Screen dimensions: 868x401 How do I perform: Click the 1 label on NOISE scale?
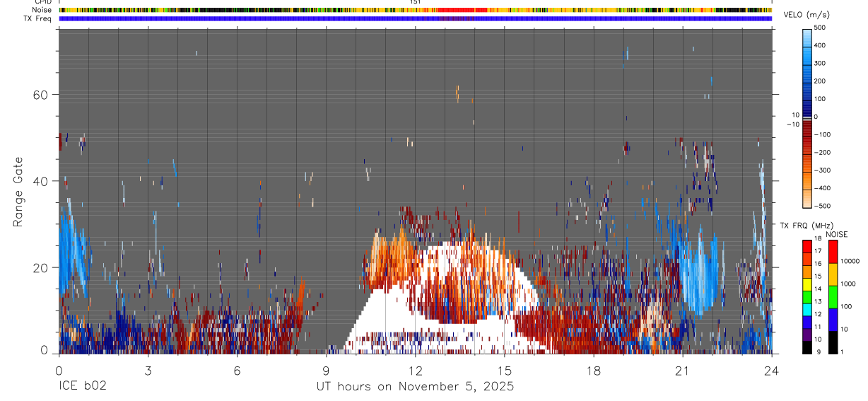(843, 351)
